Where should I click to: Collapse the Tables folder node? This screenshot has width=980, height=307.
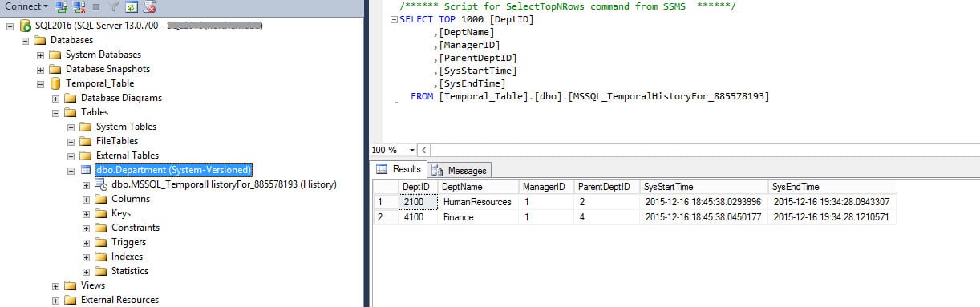coord(56,112)
